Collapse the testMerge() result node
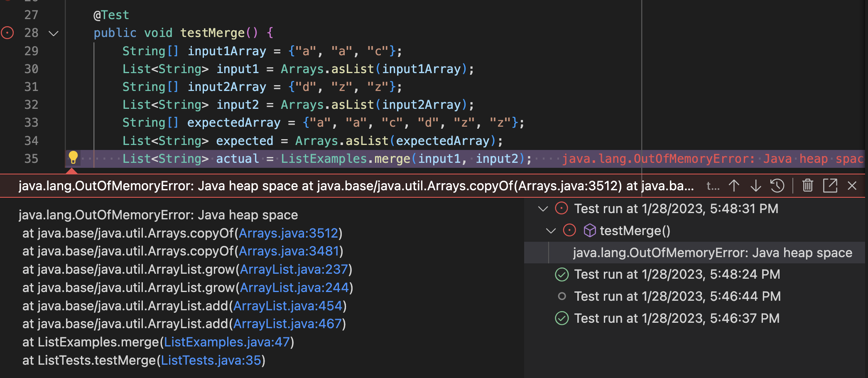The height and width of the screenshot is (378, 868). pyautogui.click(x=551, y=231)
